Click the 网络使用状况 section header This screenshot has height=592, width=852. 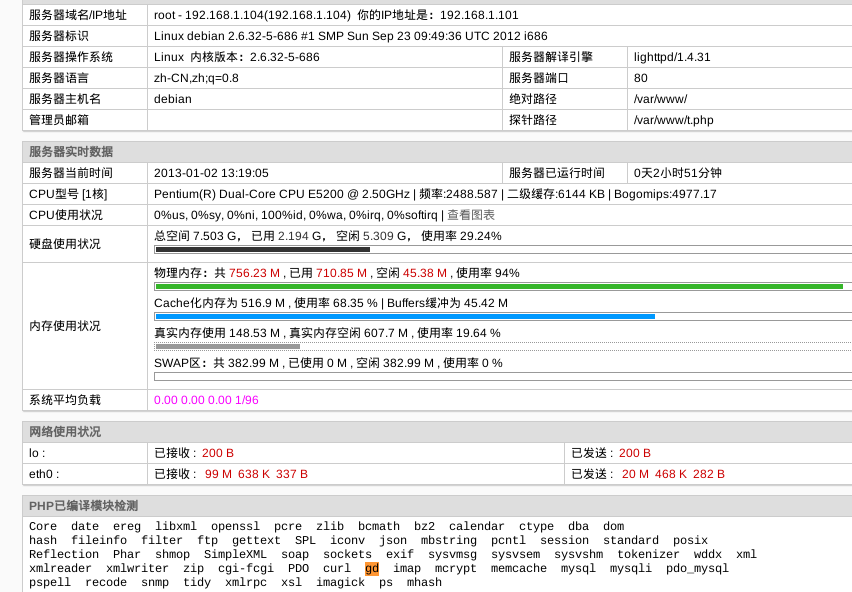coord(65,432)
